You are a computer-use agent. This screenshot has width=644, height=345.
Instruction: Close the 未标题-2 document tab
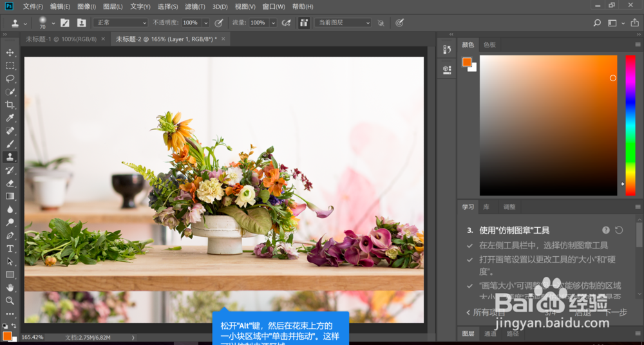(x=223, y=39)
